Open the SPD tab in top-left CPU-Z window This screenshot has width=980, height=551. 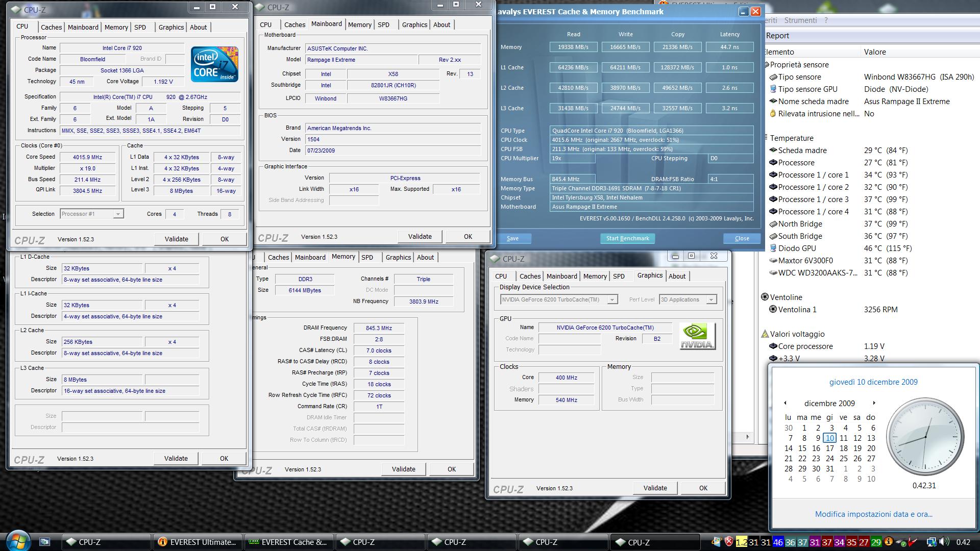[140, 28]
